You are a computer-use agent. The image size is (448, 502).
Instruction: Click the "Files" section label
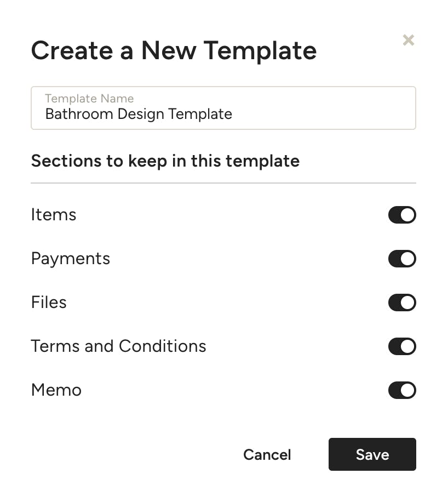(49, 303)
